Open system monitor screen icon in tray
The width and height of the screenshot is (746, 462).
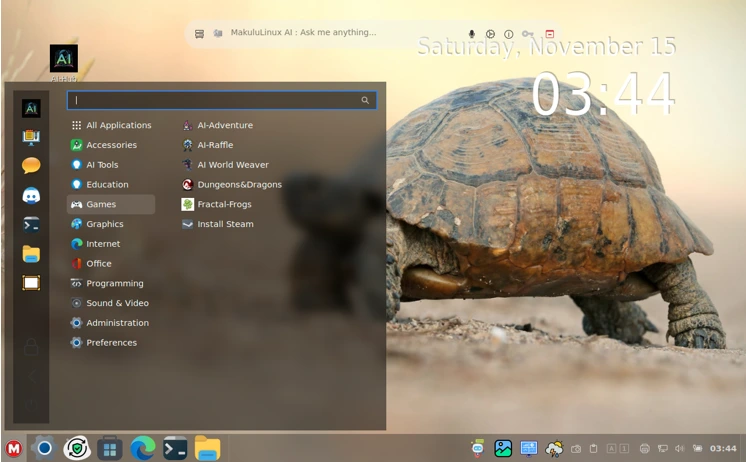click(529, 448)
